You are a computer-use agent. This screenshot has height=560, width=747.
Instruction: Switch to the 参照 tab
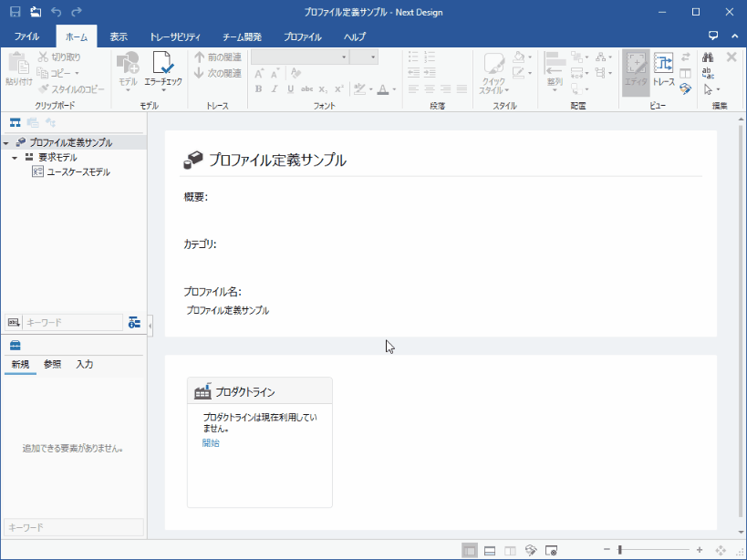pyautogui.click(x=53, y=365)
